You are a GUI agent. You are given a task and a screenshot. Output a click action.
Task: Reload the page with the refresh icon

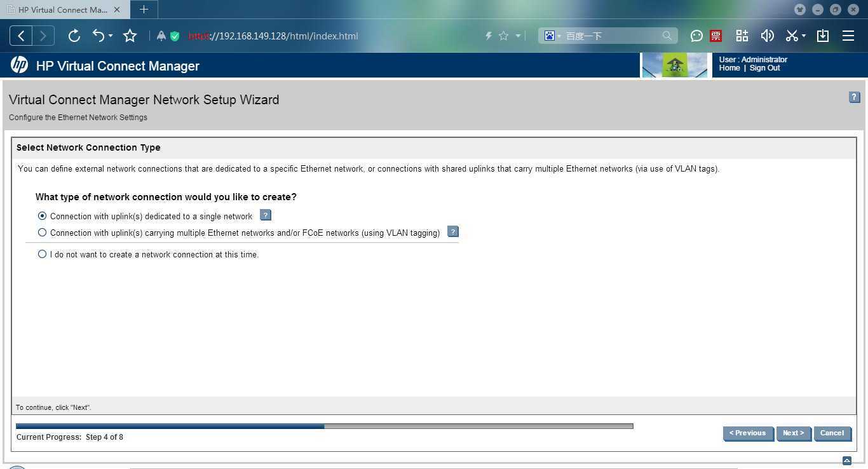[74, 36]
